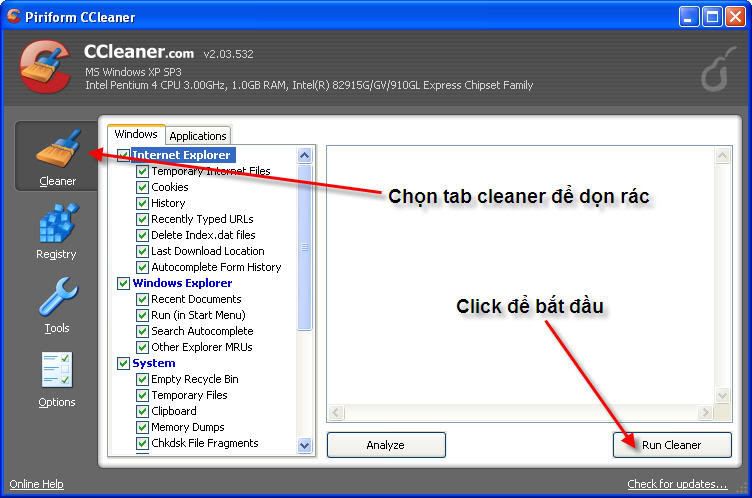
Task: Click the checklist scrollbar thumb
Action: tap(305, 248)
